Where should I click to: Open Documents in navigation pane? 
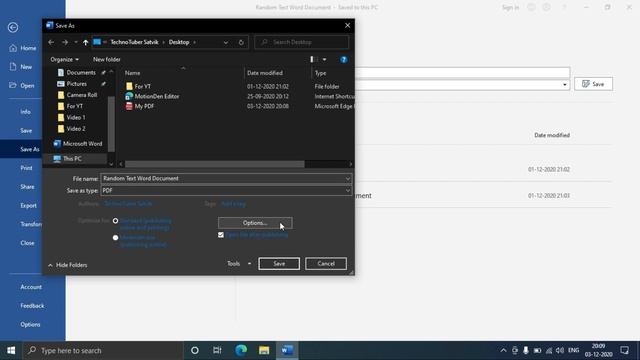coord(81,73)
